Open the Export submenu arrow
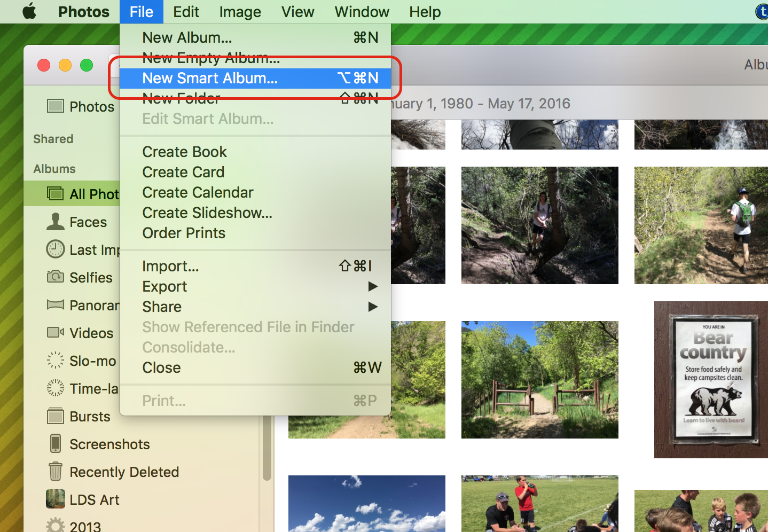The width and height of the screenshot is (768, 532). click(373, 286)
